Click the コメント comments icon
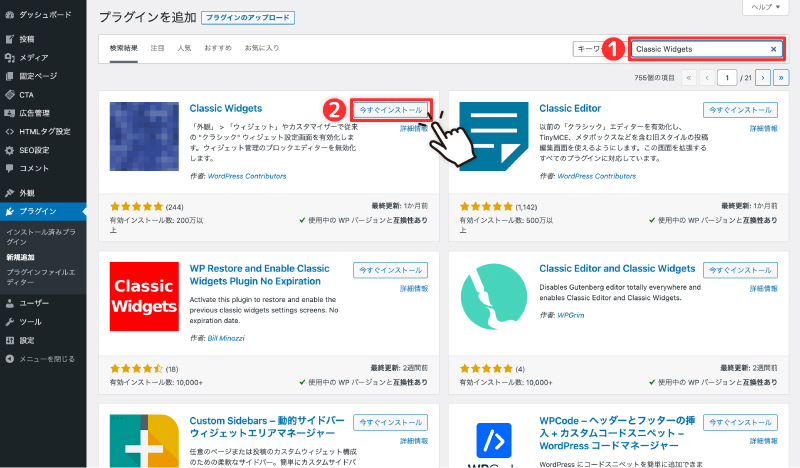The width and height of the screenshot is (800, 468). coord(9,168)
